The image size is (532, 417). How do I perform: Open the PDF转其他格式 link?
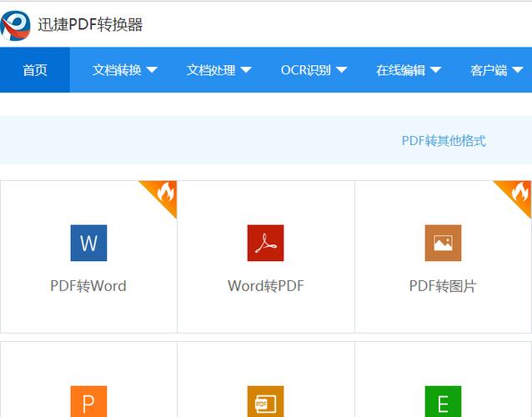444,141
